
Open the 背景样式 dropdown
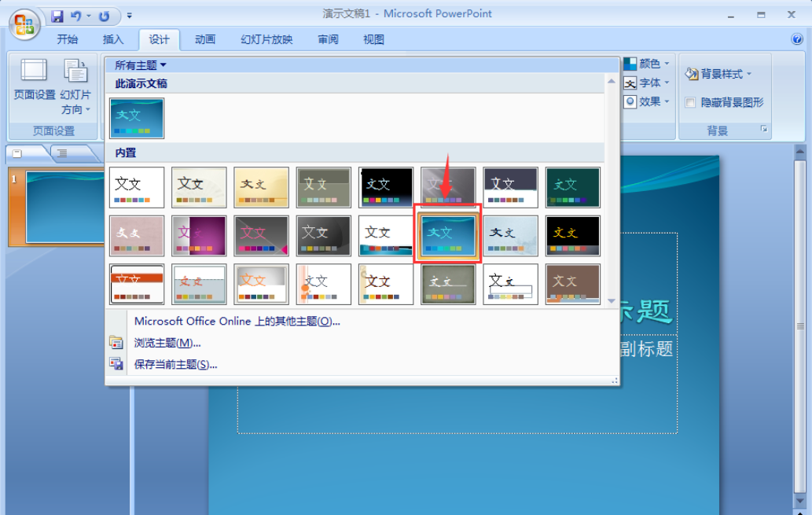(718, 74)
